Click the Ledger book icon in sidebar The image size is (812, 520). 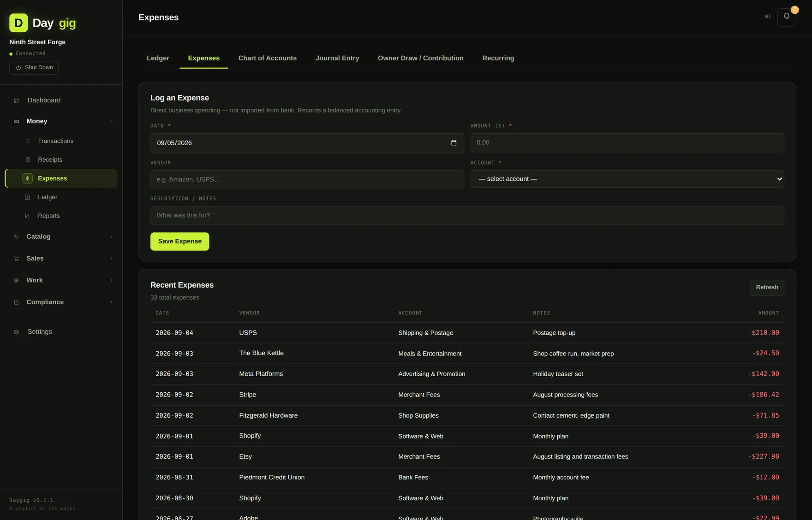click(28, 197)
